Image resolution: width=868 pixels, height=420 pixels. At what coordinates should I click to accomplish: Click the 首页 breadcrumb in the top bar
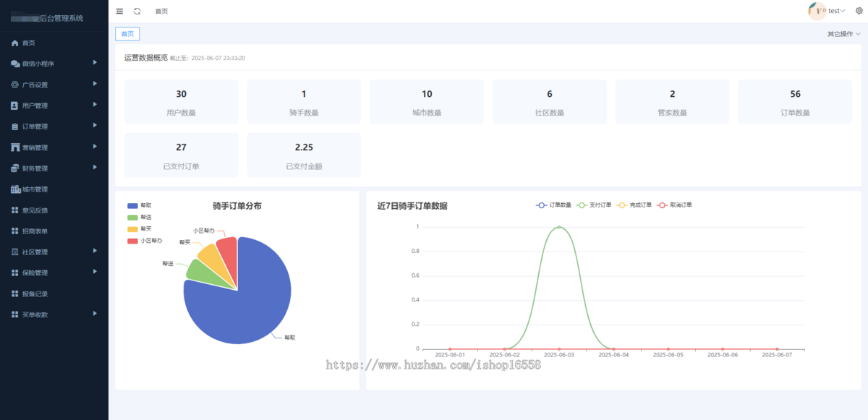pyautogui.click(x=161, y=12)
